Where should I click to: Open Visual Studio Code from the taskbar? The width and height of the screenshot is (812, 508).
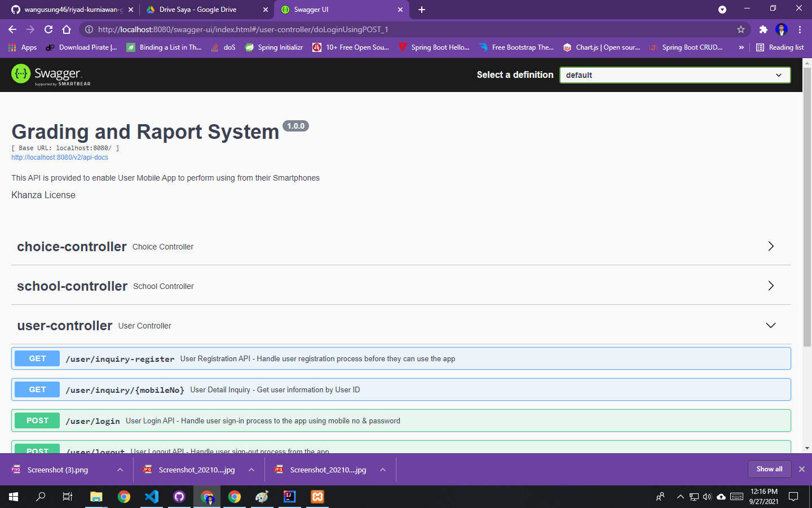152,497
